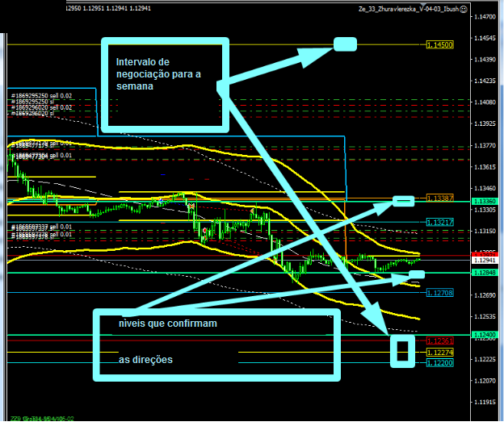Click the red 1.12361 price label

(439, 341)
